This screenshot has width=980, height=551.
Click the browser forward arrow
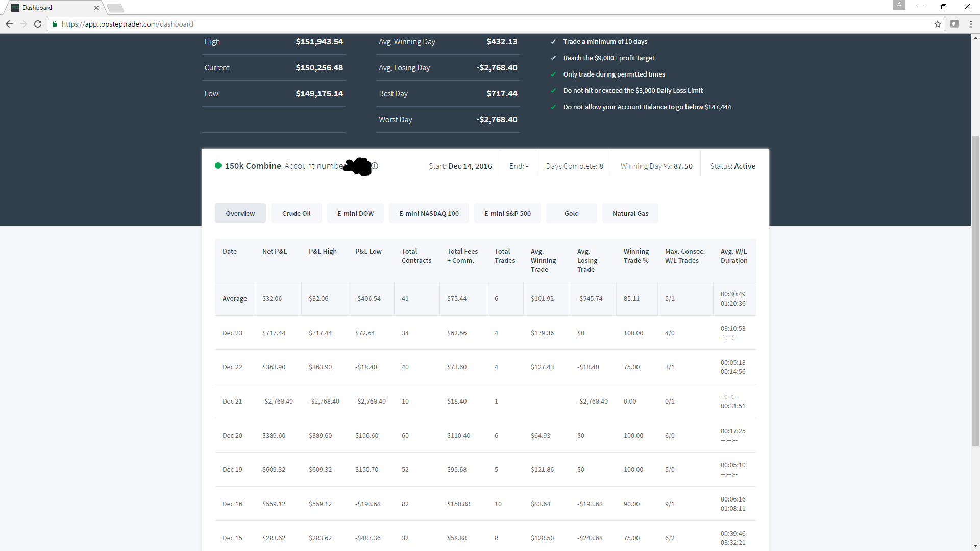coord(23,24)
